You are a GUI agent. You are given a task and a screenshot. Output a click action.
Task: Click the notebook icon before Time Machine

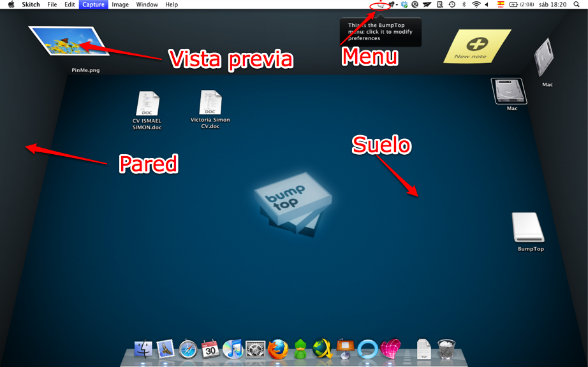pos(440,4)
